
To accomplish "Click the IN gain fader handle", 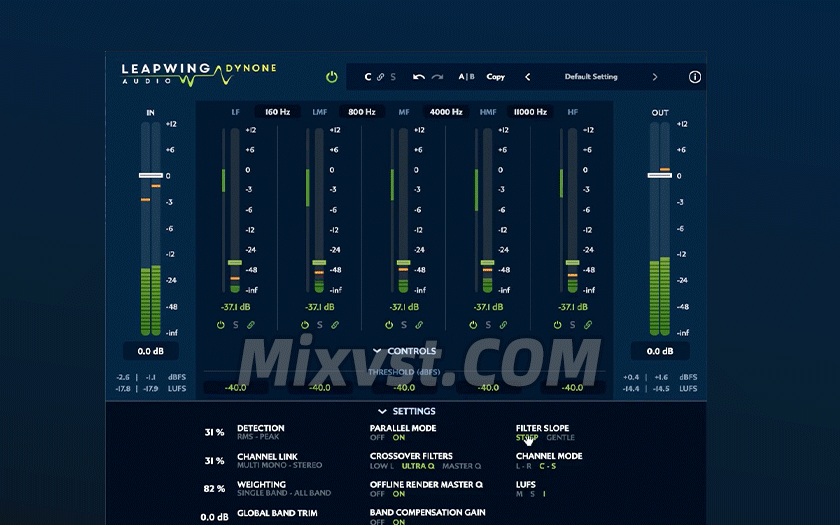I will point(151,175).
